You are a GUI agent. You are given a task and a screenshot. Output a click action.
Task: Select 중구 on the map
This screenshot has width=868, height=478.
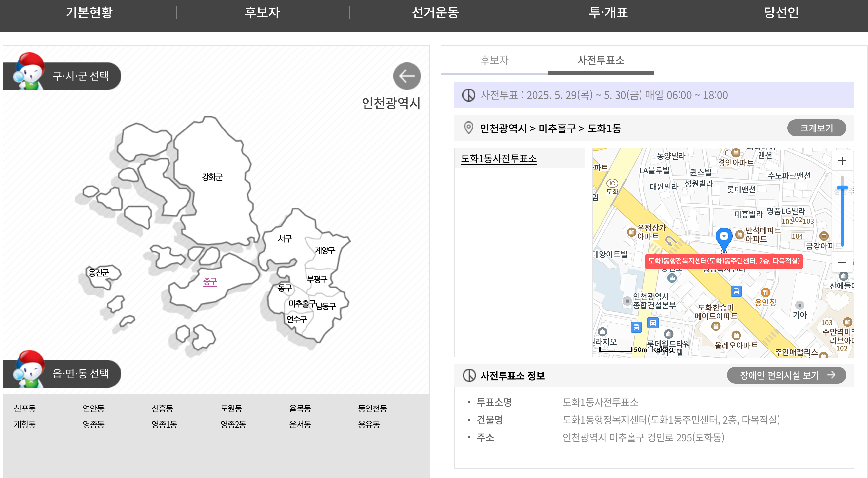coord(210,282)
